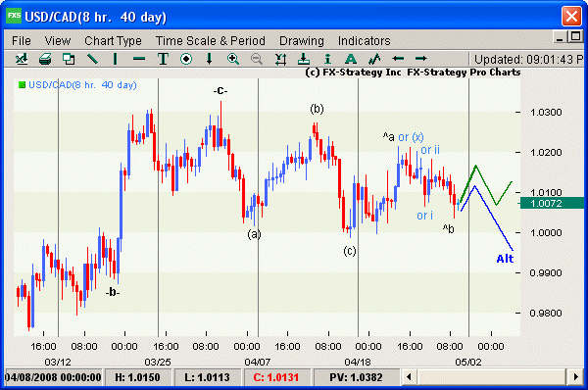Click the green projected price path line

click(x=486, y=184)
